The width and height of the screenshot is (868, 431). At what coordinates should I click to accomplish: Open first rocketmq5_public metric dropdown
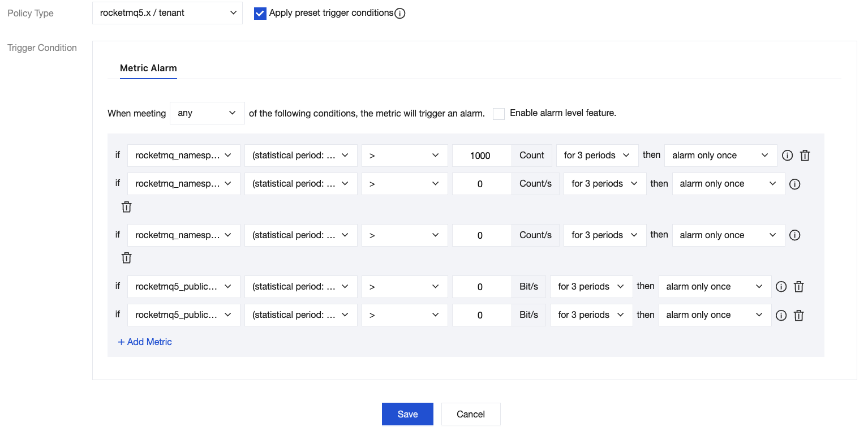coord(184,287)
